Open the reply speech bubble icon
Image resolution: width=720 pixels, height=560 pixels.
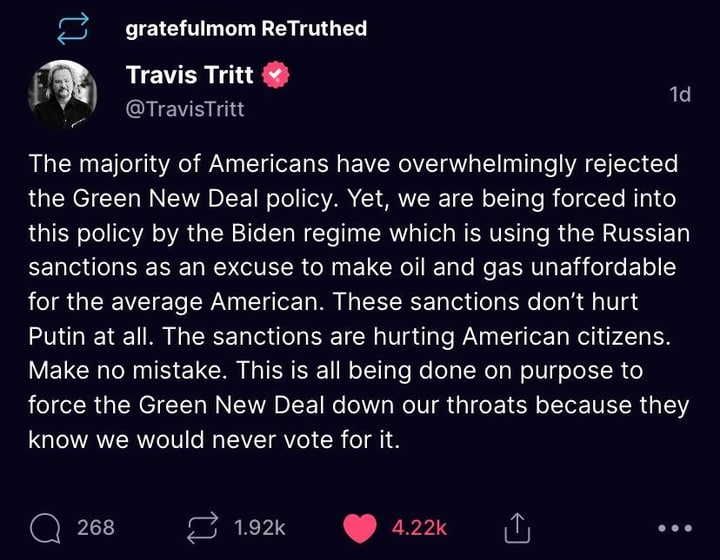tap(45, 526)
